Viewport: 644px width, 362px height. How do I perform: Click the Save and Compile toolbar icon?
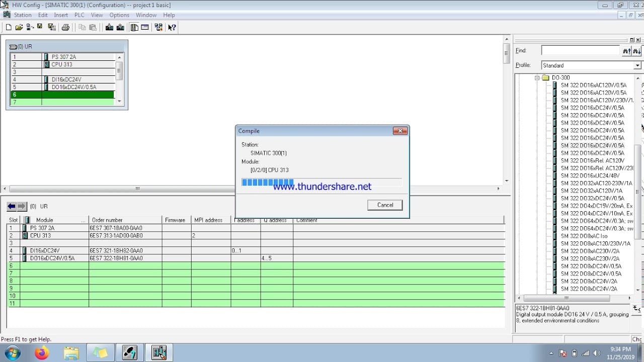(x=51, y=27)
